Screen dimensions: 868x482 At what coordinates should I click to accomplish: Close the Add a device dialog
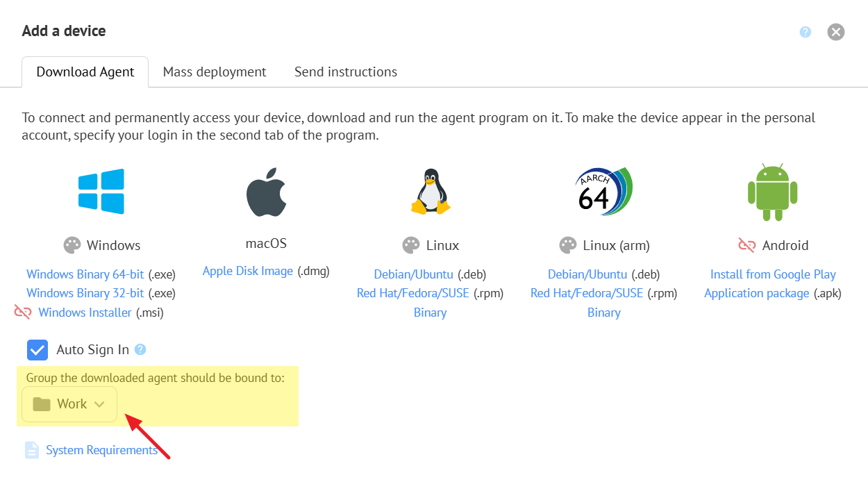click(836, 32)
